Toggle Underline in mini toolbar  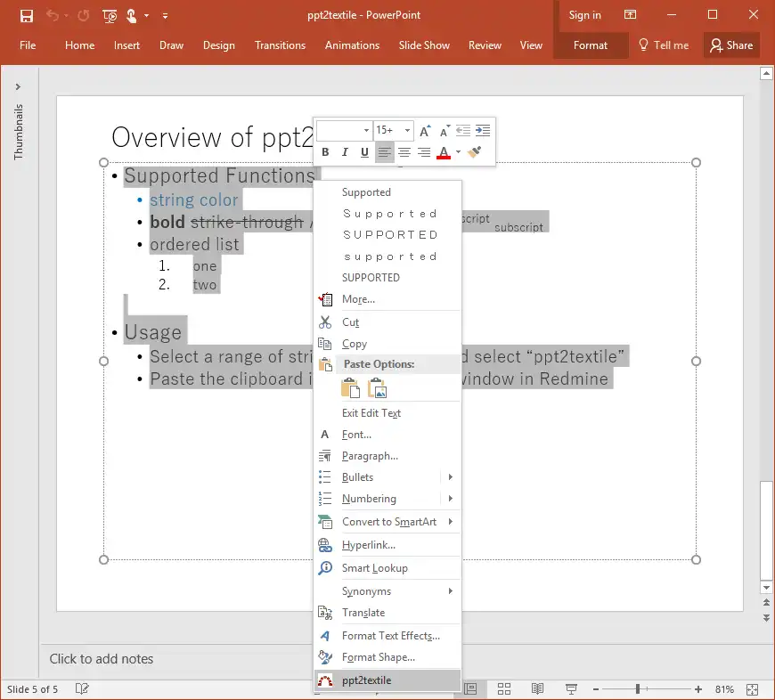(x=364, y=152)
